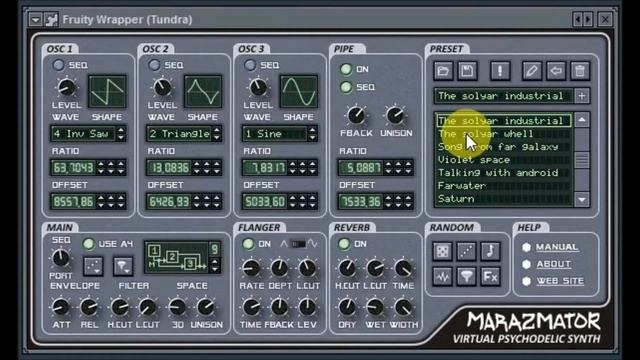
Task: Click OSC 2 triangle shape display
Action: (x=203, y=92)
